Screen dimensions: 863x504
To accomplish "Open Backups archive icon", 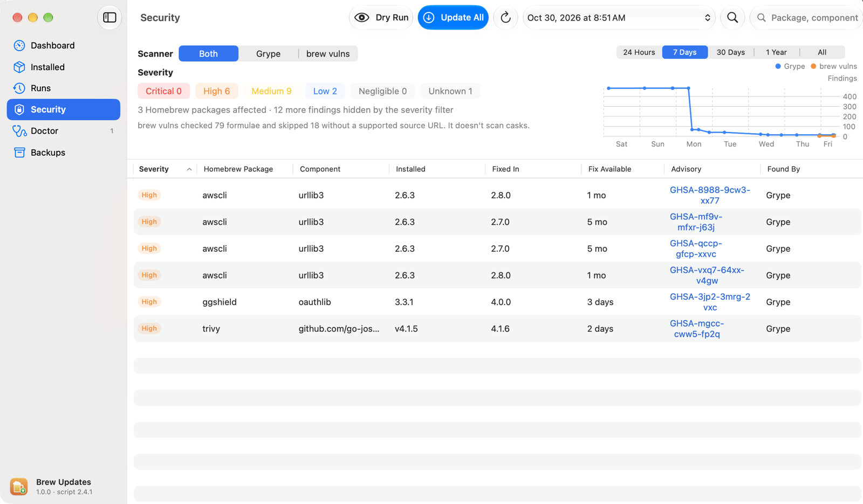I will pos(19,152).
